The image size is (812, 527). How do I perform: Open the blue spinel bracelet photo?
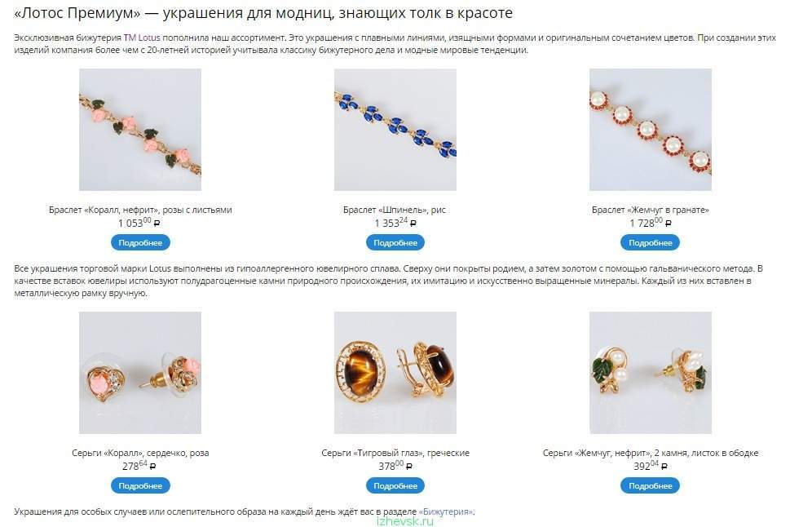coord(395,130)
